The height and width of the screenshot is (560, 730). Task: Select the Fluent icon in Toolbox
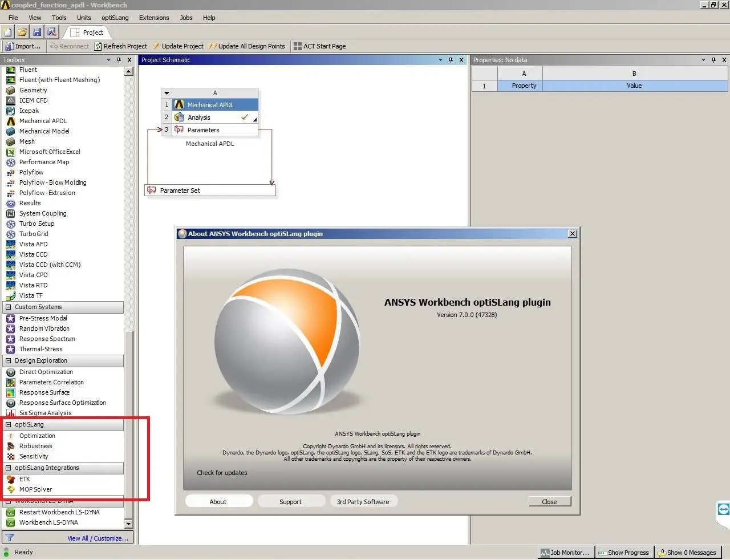[x=11, y=70]
